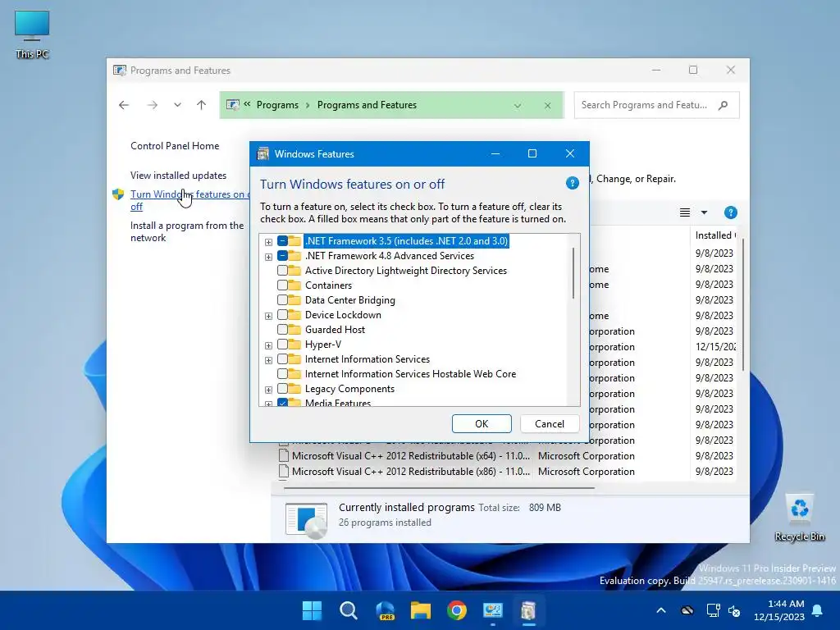Open the notifications bell
This screenshot has width=840, height=630.
coord(818,610)
